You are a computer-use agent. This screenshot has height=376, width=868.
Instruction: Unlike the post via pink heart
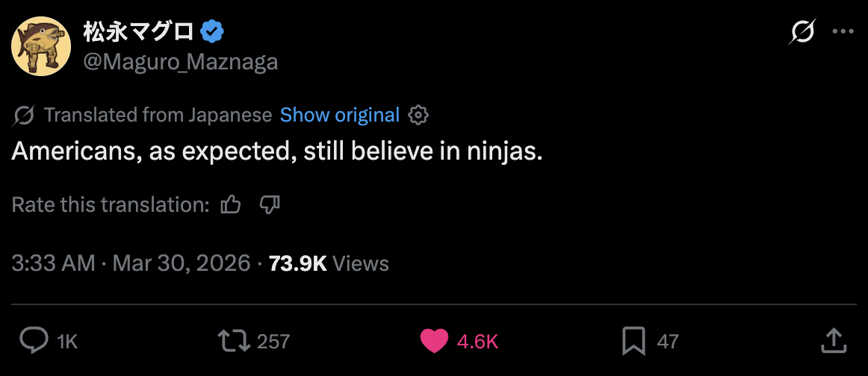click(434, 341)
